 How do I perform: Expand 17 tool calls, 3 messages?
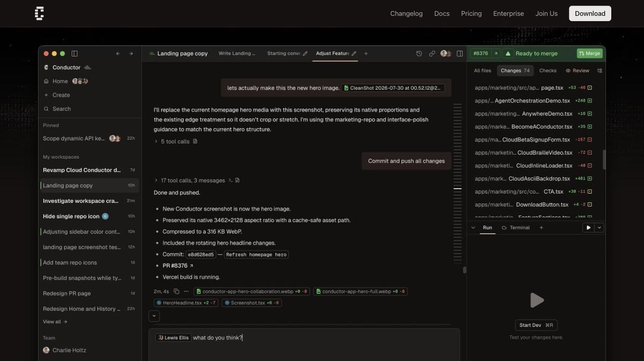click(x=189, y=180)
